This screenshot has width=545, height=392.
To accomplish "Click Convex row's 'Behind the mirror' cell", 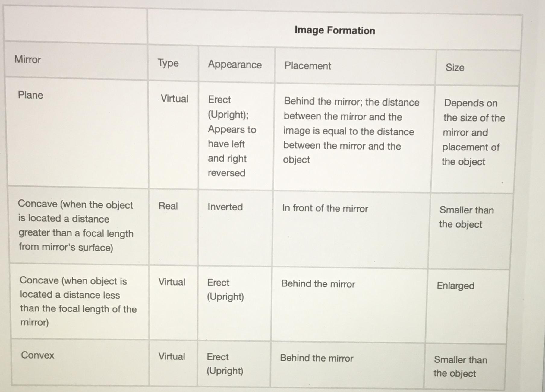I will coord(317,358).
